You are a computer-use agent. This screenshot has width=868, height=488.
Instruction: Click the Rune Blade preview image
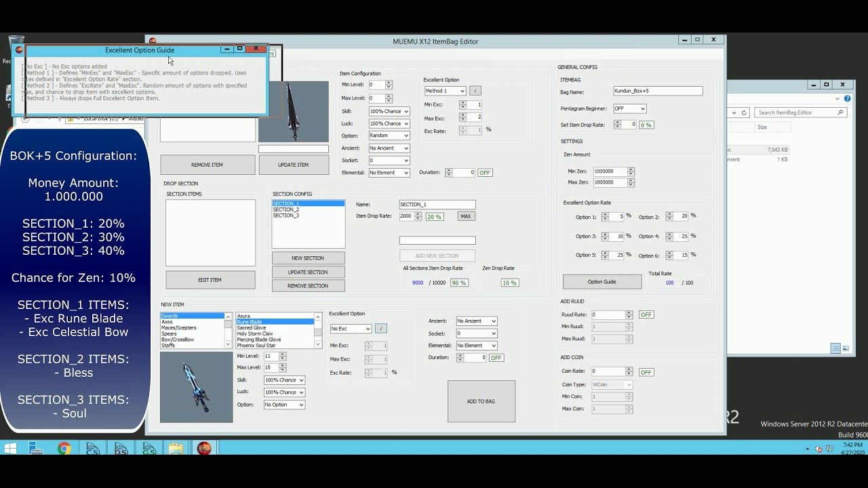[196, 387]
